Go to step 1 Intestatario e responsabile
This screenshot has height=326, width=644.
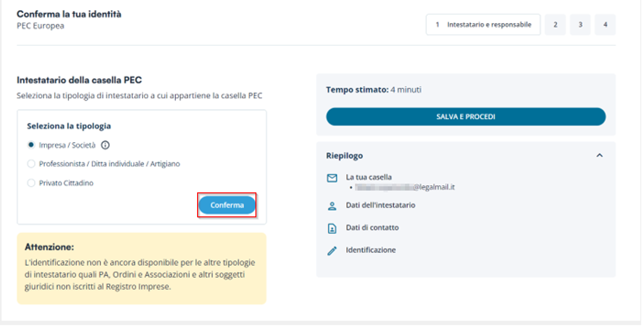[483, 25]
